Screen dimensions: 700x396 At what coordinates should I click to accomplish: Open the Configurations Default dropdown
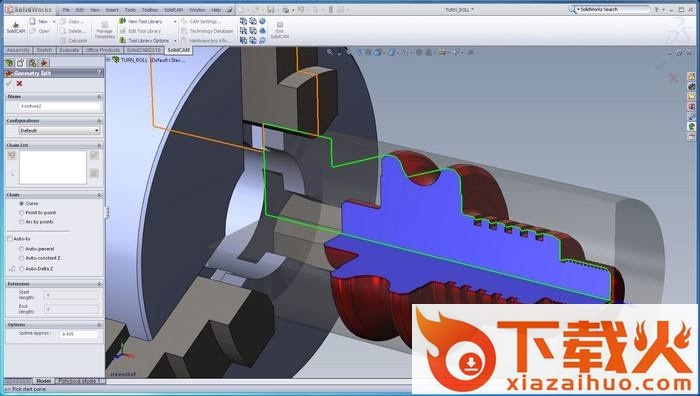pos(60,130)
